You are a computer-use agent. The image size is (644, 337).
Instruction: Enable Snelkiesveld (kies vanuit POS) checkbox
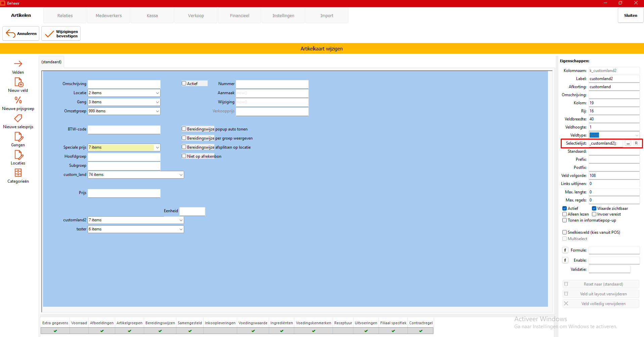[x=565, y=232]
